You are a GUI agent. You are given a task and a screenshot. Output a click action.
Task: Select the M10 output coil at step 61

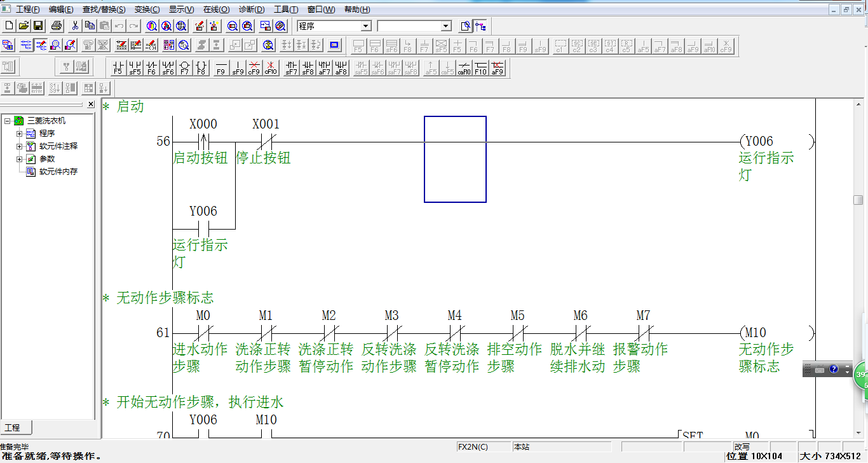point(776,333)
